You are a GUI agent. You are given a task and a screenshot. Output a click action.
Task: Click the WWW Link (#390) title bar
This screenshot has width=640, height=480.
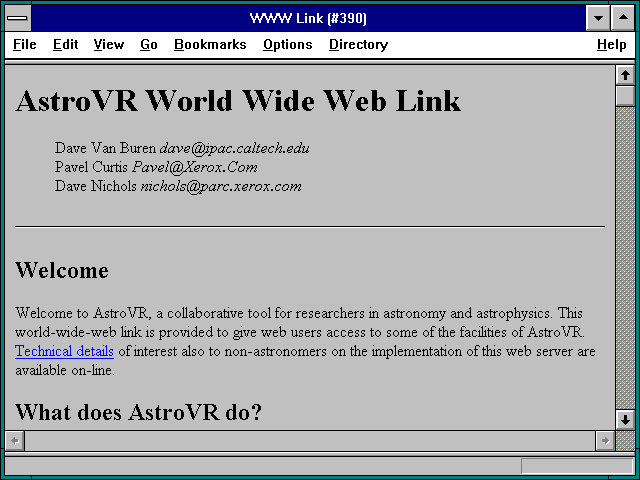point(308,18)
